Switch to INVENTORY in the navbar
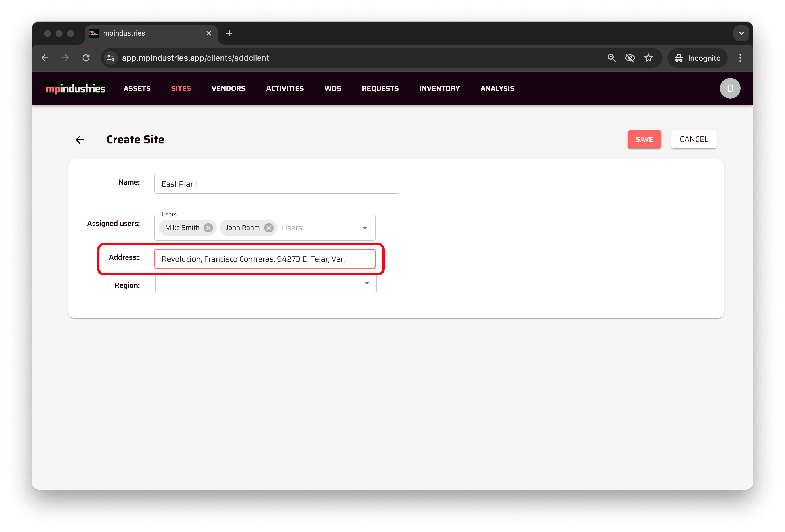 440,89
